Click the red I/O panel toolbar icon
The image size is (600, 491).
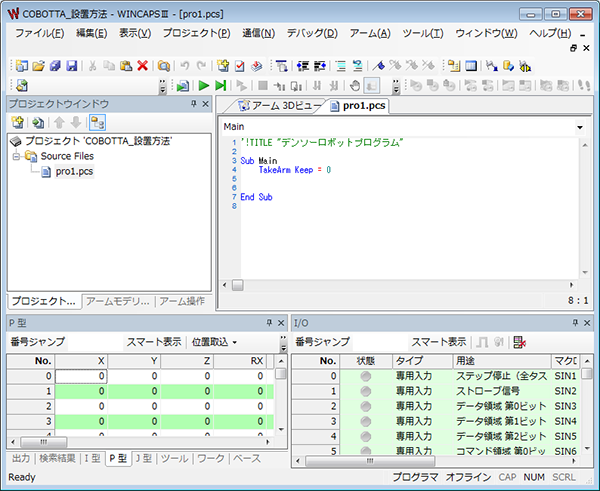(x=519, y=342)
